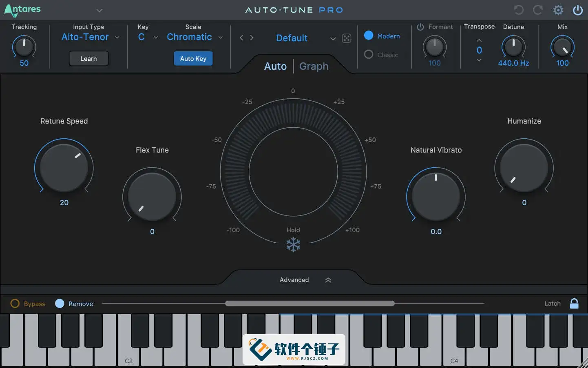Select the Remove keyboard option

pyautogui.click(x=60, y=304)
